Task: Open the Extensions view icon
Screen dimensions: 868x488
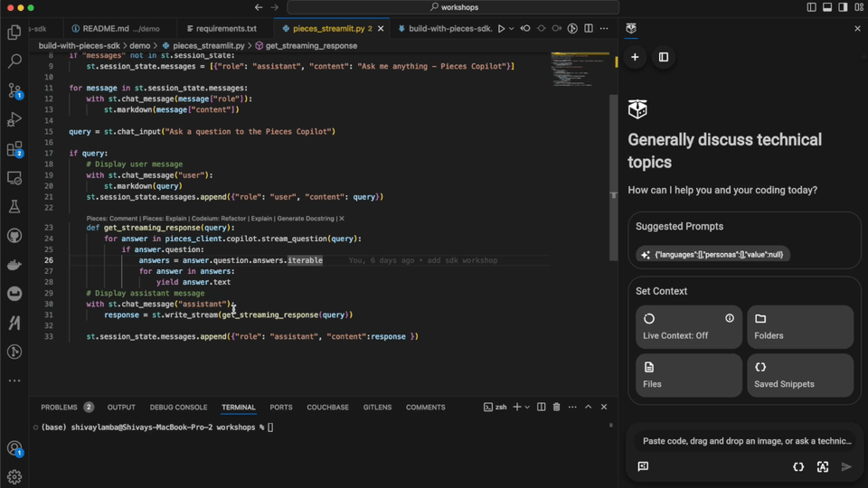Action: click(14, 149)
